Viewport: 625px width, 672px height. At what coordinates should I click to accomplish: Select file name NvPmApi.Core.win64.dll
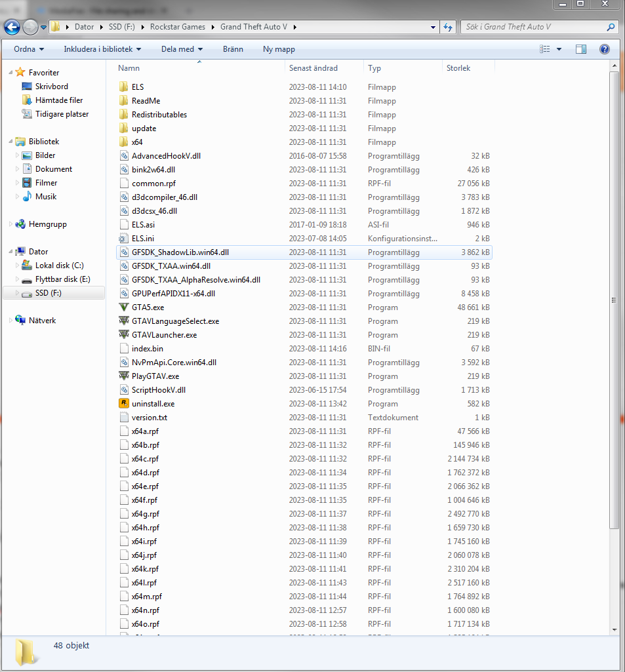(174, 362)
